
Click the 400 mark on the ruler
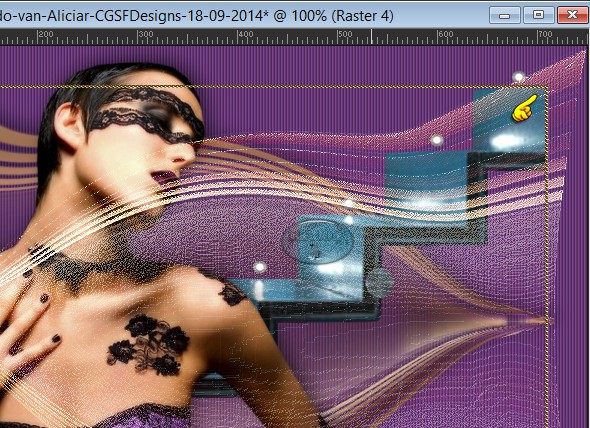point(246,34)
